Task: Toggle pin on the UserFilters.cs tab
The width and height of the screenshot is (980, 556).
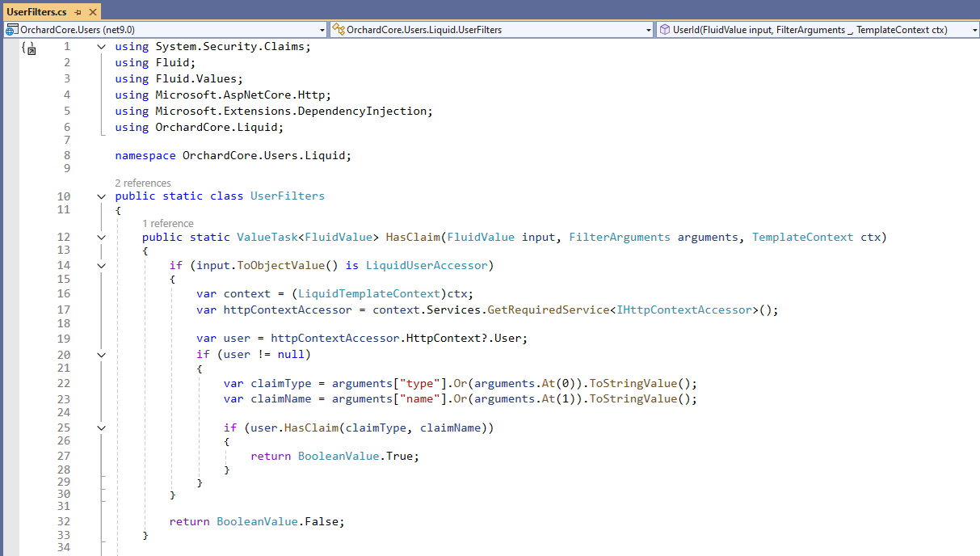Action: click(x=78, y=12)
